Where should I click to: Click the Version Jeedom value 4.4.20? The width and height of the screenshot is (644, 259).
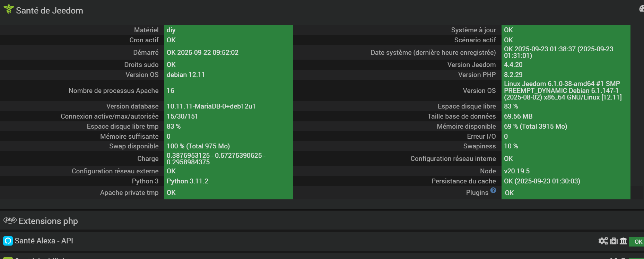[x=513, y=64]
